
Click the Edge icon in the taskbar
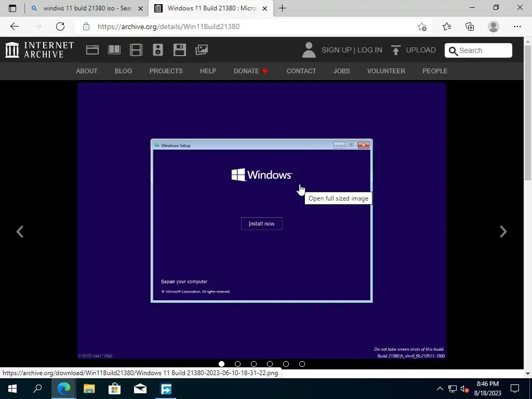click(63, 389)
